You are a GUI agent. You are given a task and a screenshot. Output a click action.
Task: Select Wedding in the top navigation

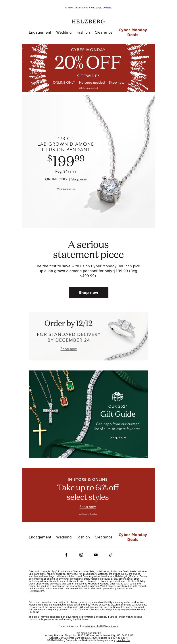64,33
